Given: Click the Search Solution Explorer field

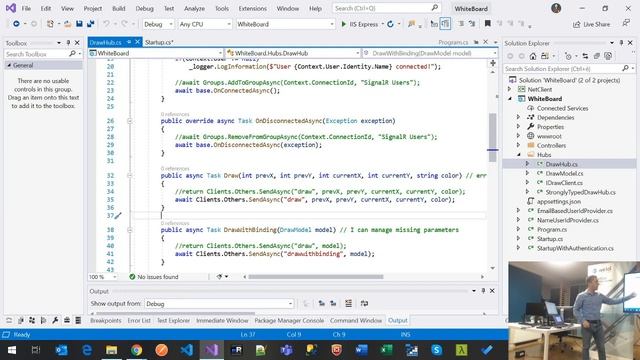Looking at the screenshot, I should pos(569,69).
